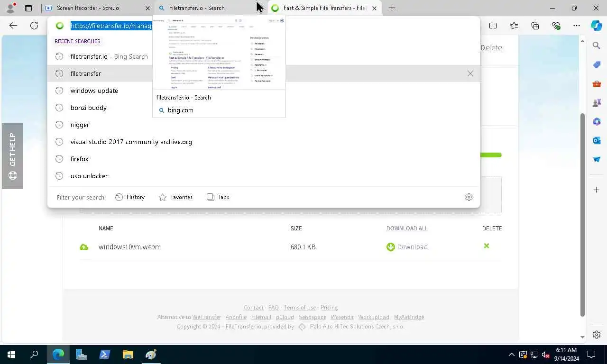This screenshot has width=607, height=364.
Task: Open the tab actions menu icon
Action: coord(28,8)
